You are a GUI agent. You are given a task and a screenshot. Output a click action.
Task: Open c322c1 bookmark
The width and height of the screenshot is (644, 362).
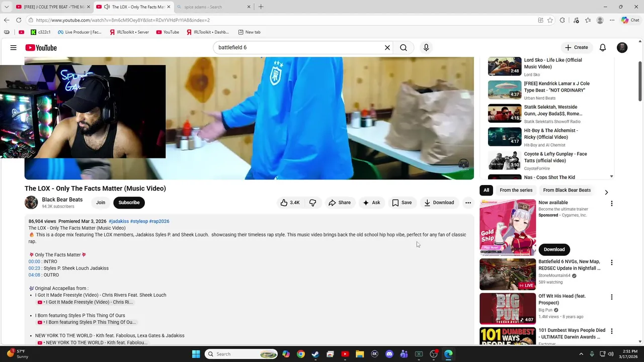[41, 32]
